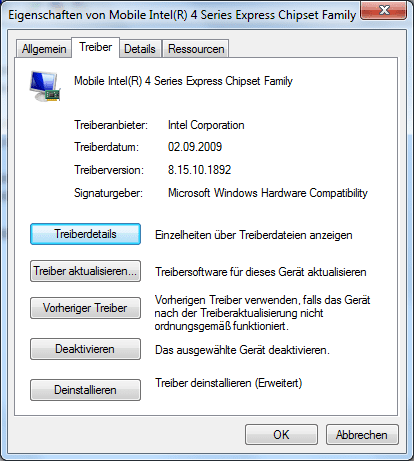This screenshot has width=416, height=461.
Task: Go to the Ressourcen tab
Action: [196, 49]
